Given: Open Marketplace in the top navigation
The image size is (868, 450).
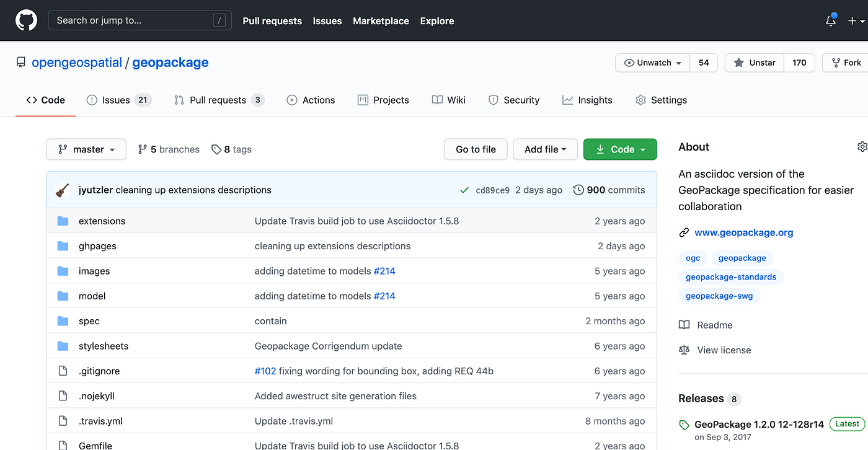Looking at the screenshot, I should pyautogui.click(x=381, y=20).
